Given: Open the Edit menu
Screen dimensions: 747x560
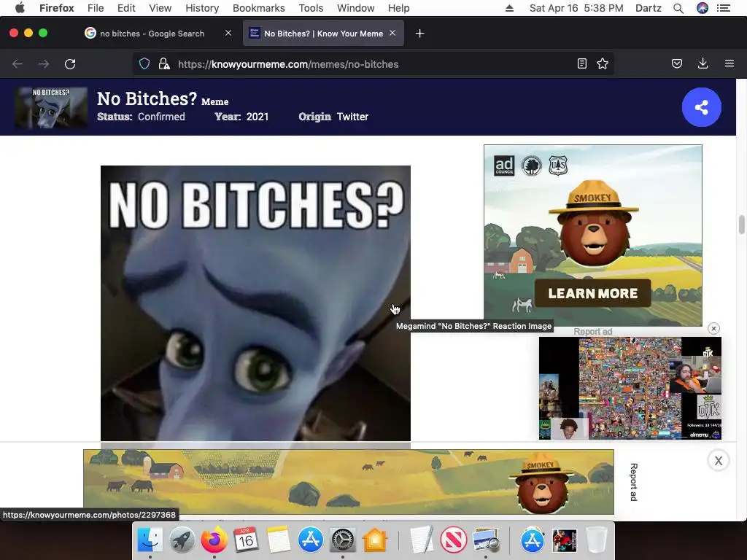Looking at the screenshot, I should (x=126, y=8).
